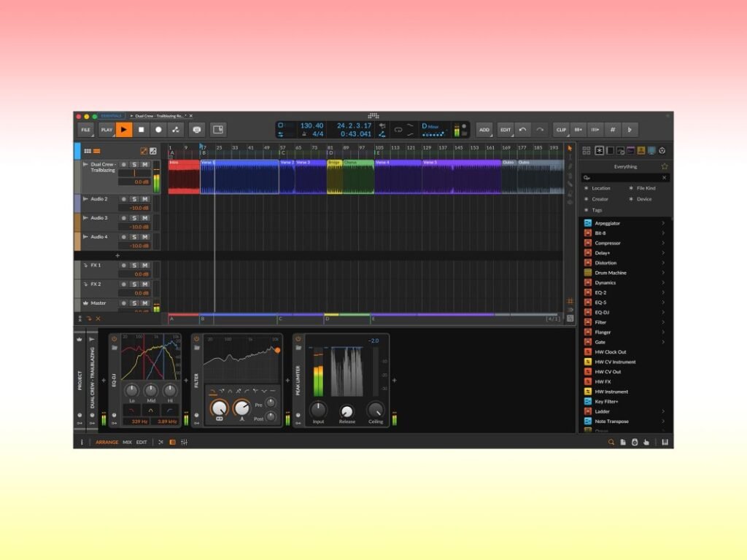This screenshot has width=747, height=560.
Task: Toggle the picture-in-picture panel icon
Action: click(218, 130)
